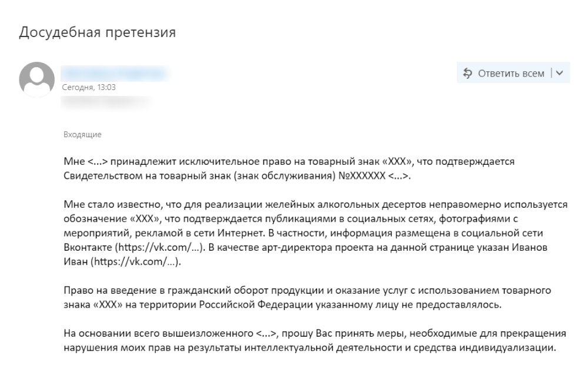Click the subject "Досудебная претензия"
This screenshot has height=382, width=588.
pos(98,32)
